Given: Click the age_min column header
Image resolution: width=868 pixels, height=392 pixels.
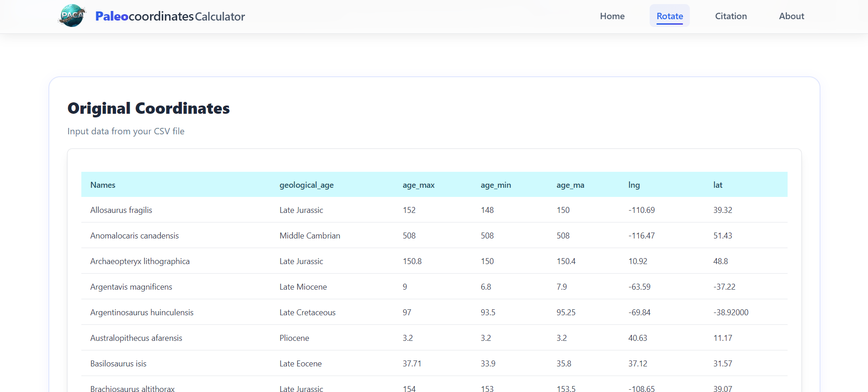Looking at the screenshot, I should 496,185.
